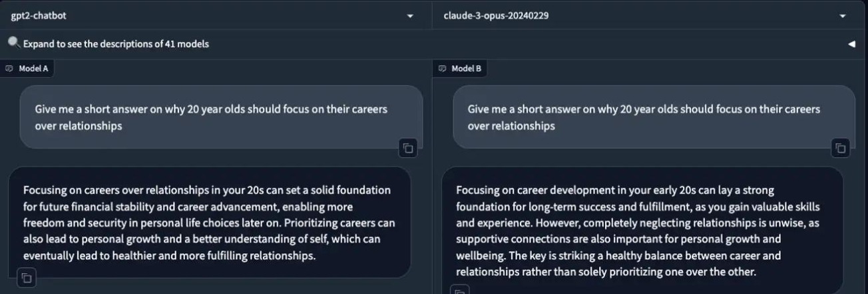Copy Model A's user prompt message
Screen dimensions: 868x294
coord(407,148)
